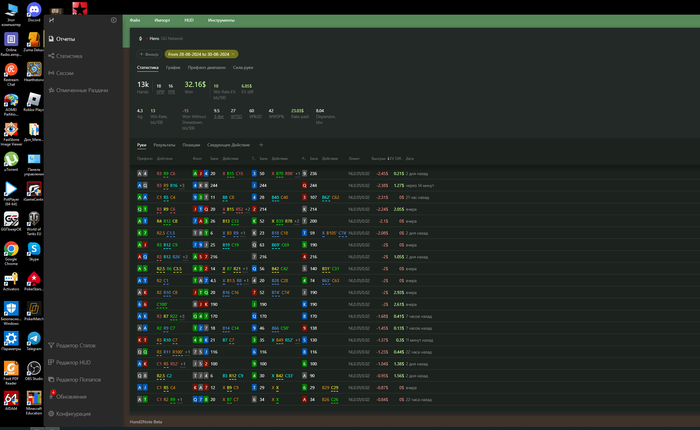700x430 pixels.
Task: Open the Отчеты section in sidebar
Action: [x=62, y=39]
